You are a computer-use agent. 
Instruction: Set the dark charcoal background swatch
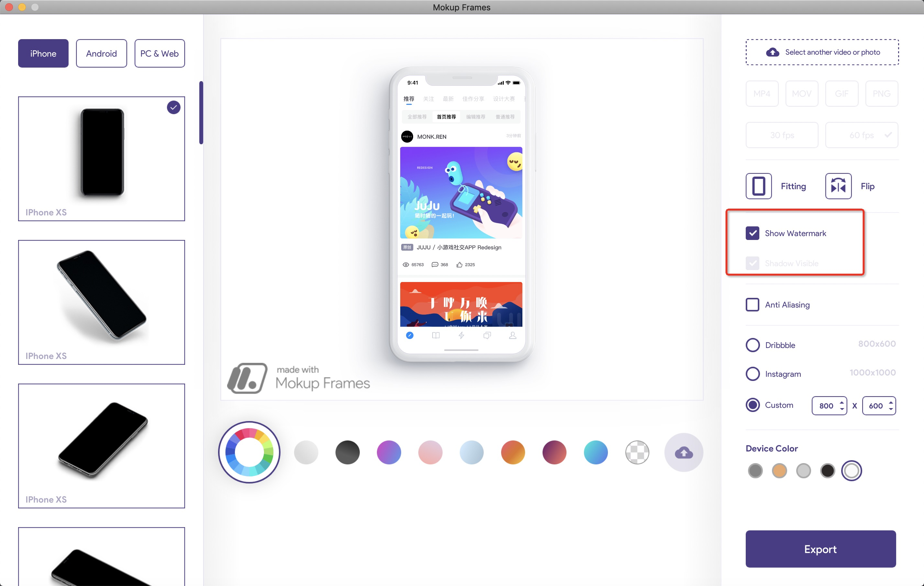pyautogui.click(x=347, y=452)
